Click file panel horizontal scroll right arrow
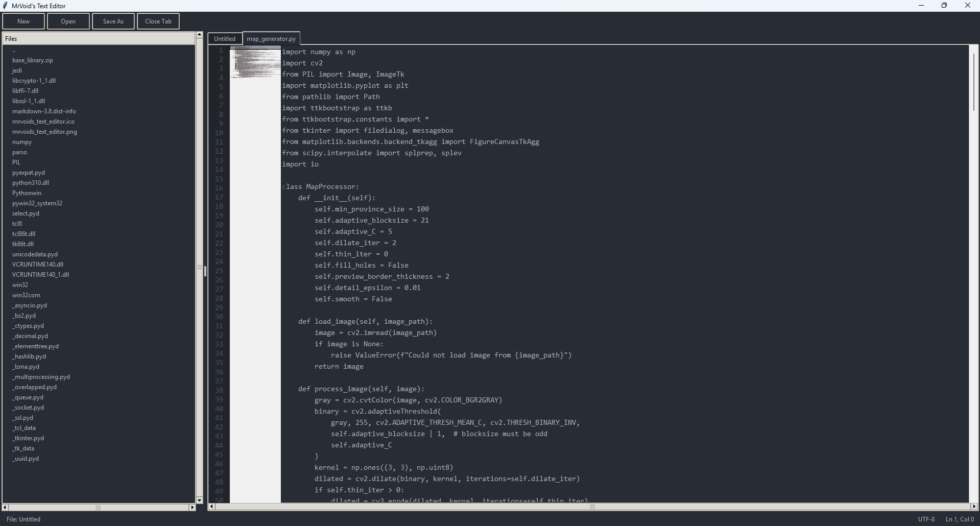 pos(193,508)
